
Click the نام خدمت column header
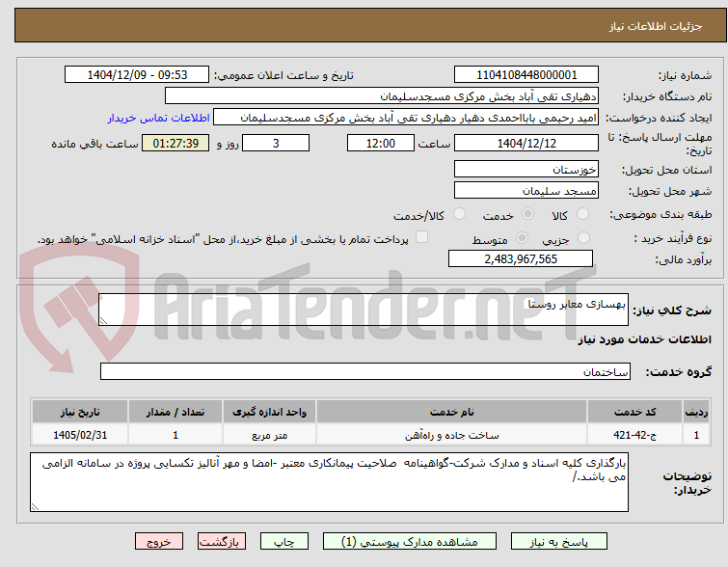[452, 412]
